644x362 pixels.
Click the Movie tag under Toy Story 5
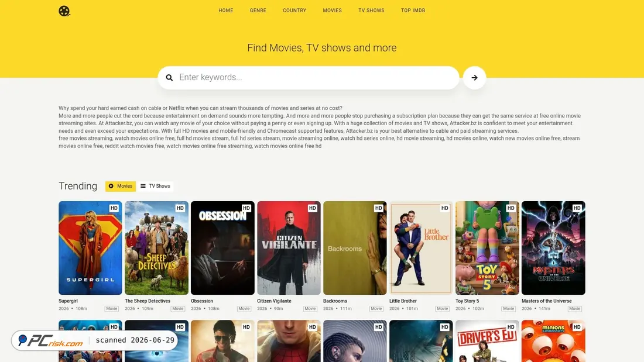(508, 309)
